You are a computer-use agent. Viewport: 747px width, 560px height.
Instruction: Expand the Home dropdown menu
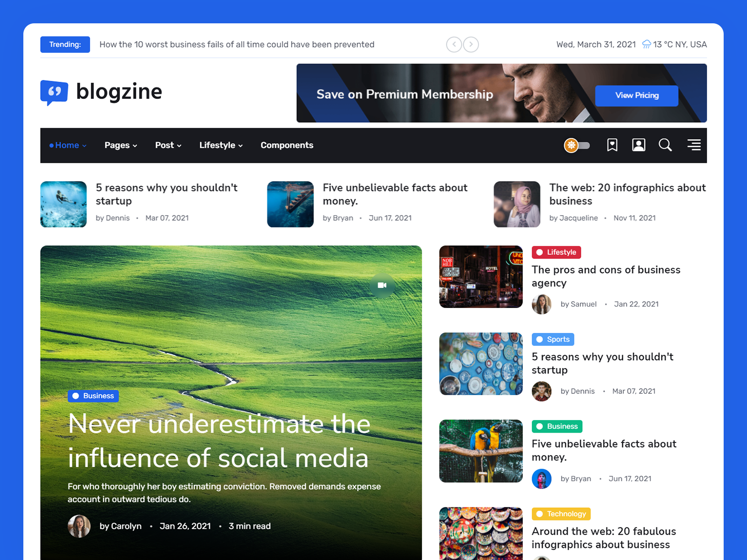point(68,146)
